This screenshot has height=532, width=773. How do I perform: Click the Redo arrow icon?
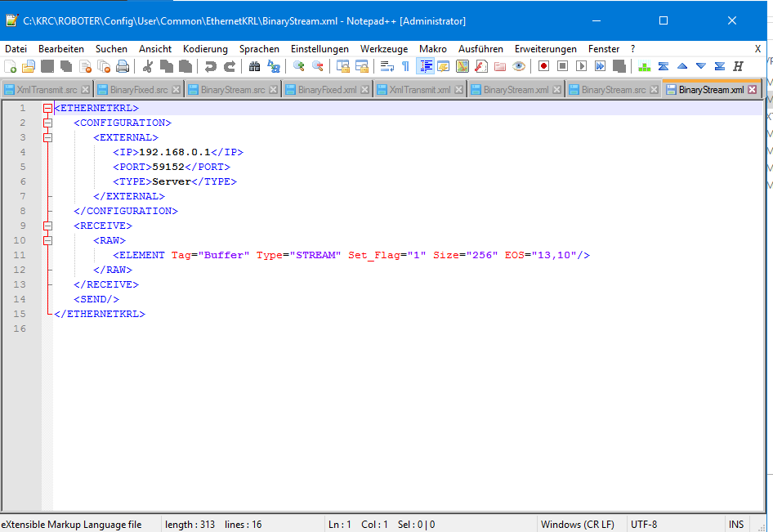coord(230,66)
